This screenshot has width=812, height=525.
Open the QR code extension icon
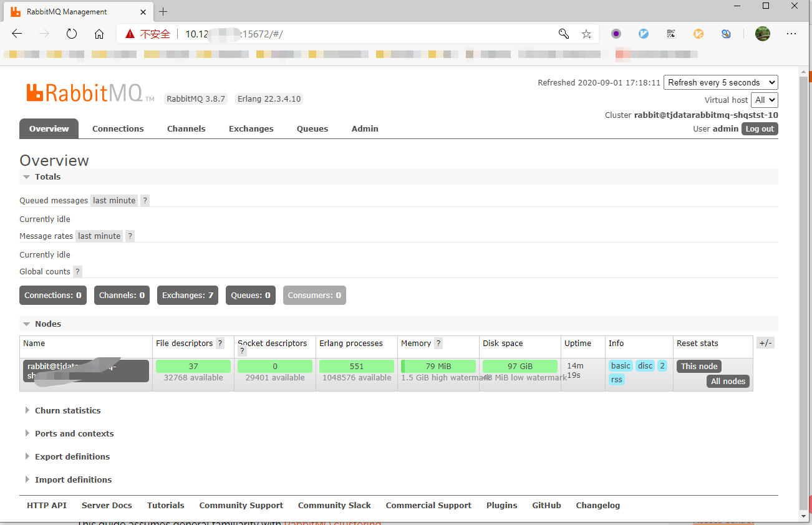point(671,34)
